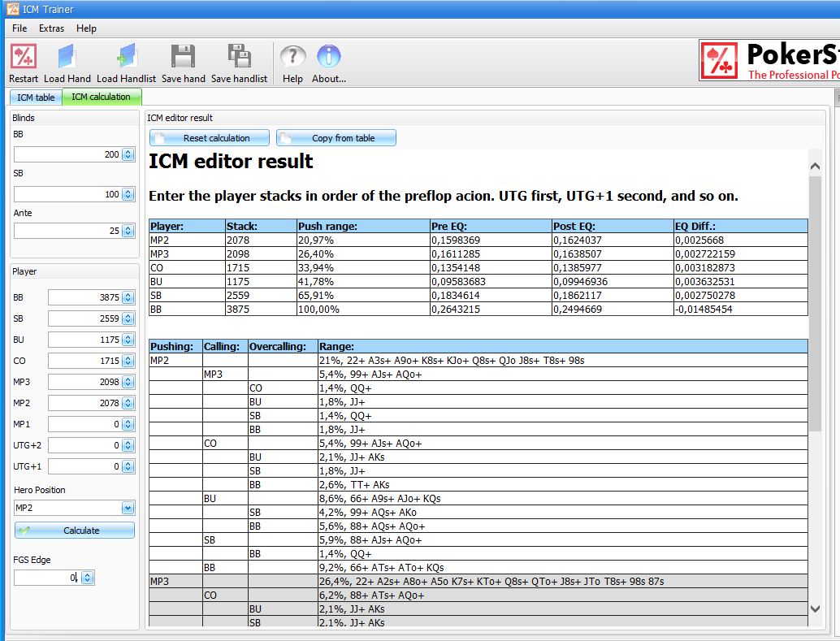840x641 pixels.
Task: Click the Save hand floppy icon
Action: point(184,56)
